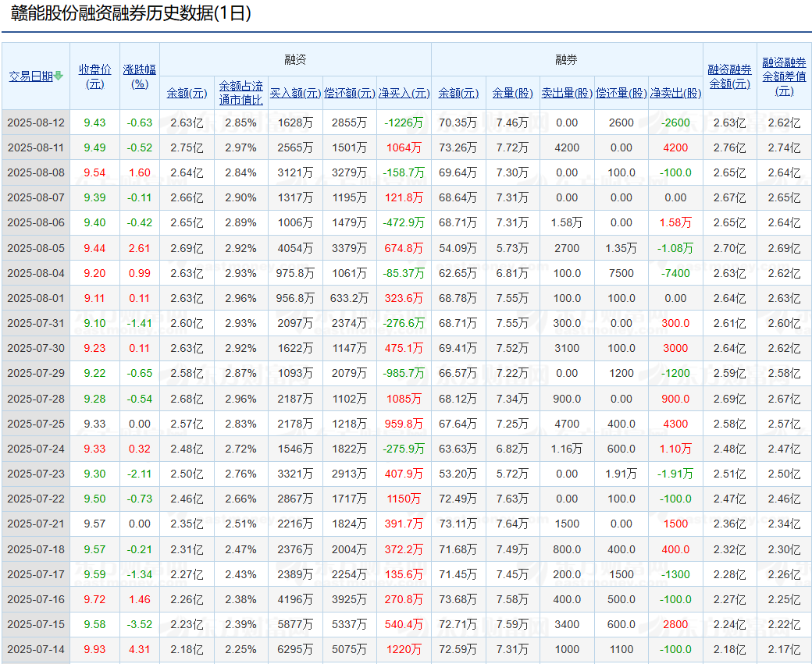812x664 pixels.
Task: Click the green sort arrow beside 交易日期
Action: (58, 76)
